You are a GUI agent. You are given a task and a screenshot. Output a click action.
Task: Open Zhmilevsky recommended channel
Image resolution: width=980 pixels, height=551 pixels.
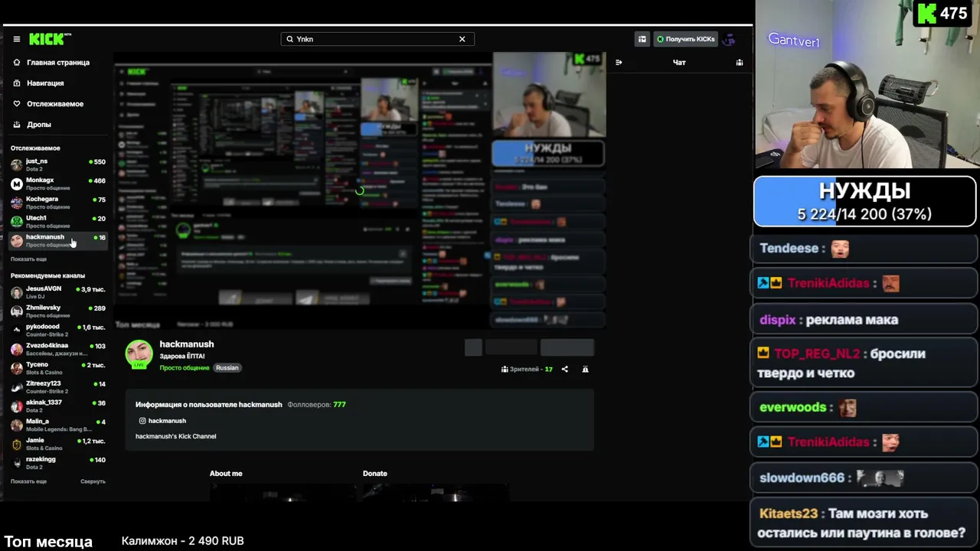pos(58,311)
